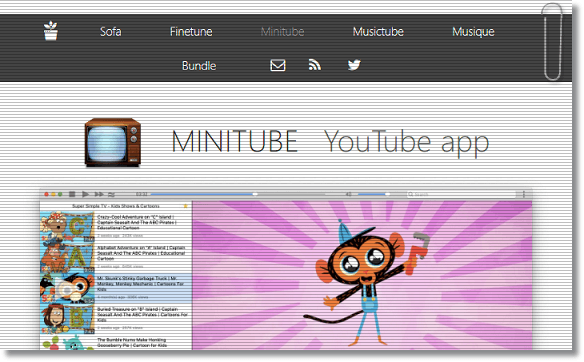Image resolution: width=584 pixels, height=362 pixels.
Task: Click the monkey mechanic video playback area
Action: click(362, 276)
